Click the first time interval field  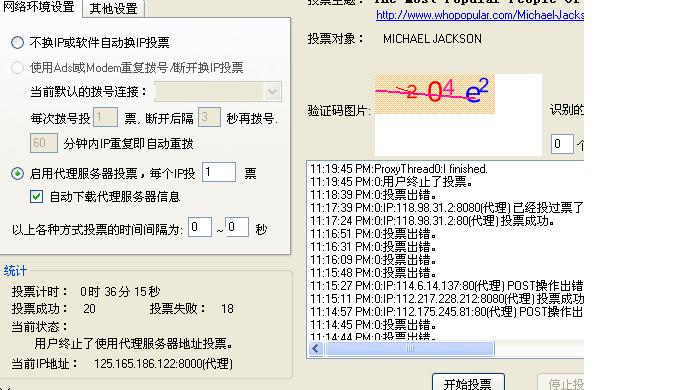[200, 227]
